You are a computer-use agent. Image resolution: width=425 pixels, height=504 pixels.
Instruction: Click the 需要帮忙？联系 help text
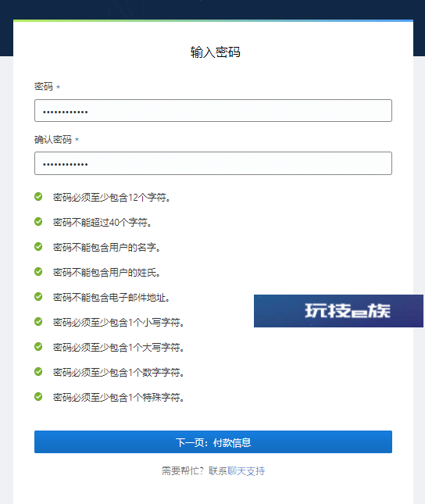point(195,471)
